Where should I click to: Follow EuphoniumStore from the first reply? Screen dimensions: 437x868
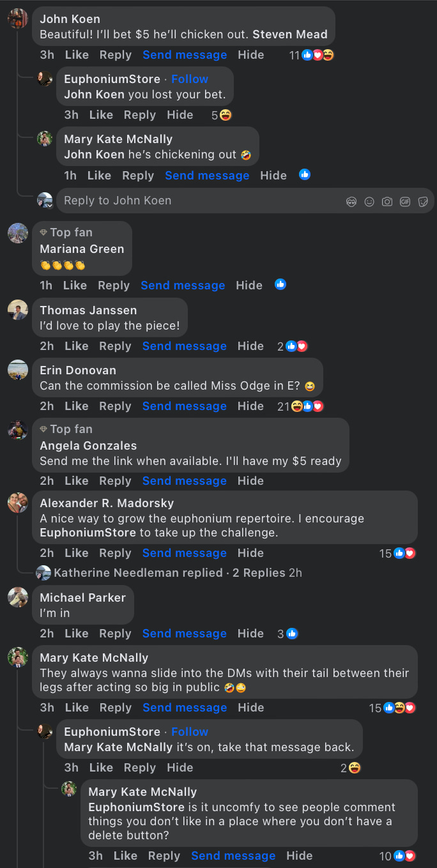point(190,79)
